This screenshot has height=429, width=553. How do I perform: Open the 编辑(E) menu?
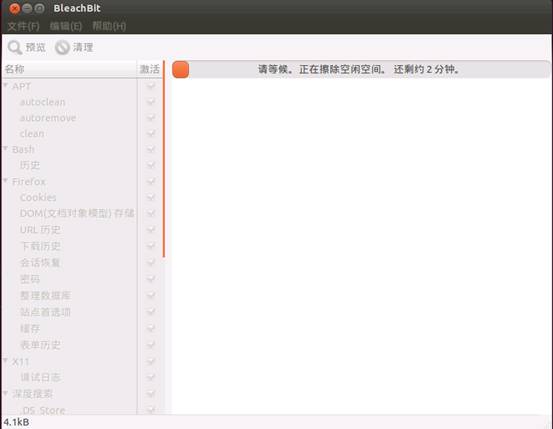(x=66, y=26)
